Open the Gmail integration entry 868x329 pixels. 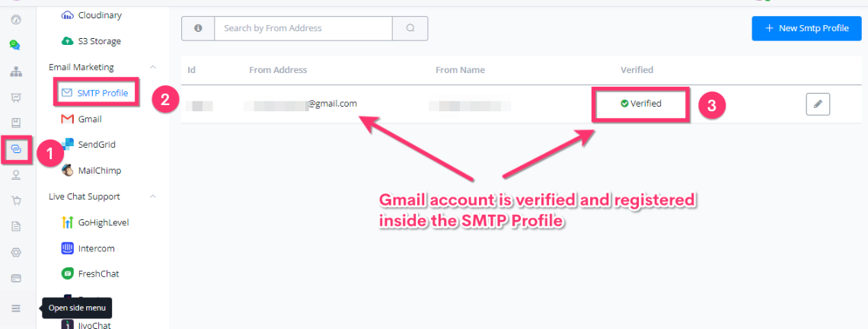click(81, 119)
